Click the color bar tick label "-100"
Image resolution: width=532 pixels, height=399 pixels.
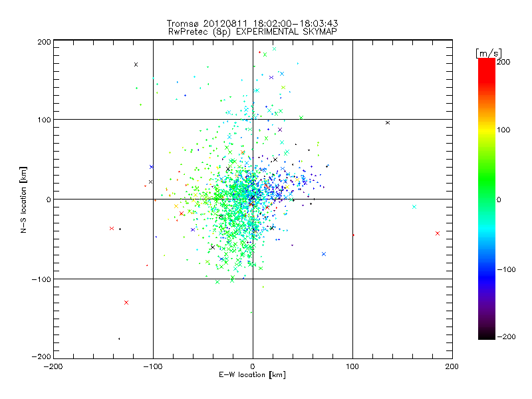coord(506,269)
